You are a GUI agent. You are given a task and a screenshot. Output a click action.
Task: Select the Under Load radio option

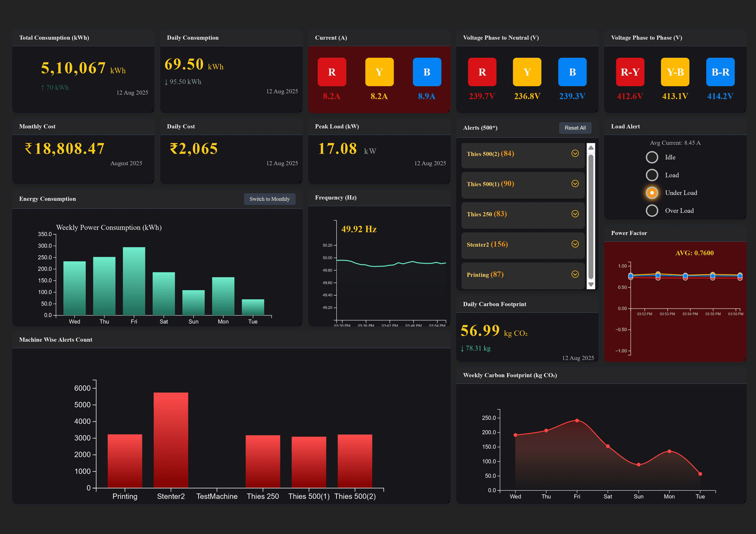(x=652, y=193)
